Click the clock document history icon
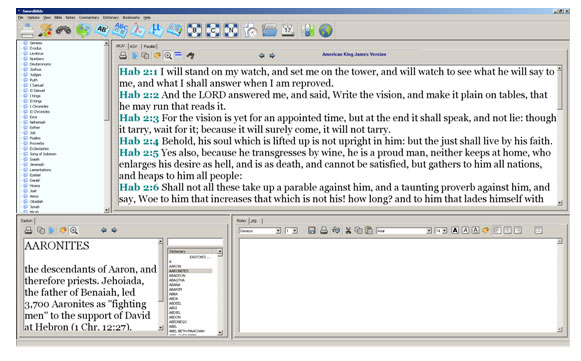The image size is (581, 361). pyautogui.click(x=250, y=30)
